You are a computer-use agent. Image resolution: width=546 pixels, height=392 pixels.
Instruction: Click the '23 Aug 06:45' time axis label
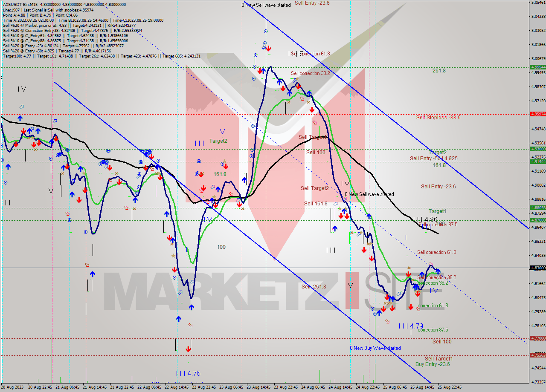[231, 387]
